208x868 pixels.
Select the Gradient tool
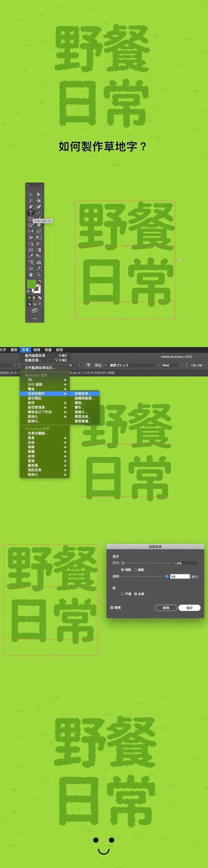[39, 250]
